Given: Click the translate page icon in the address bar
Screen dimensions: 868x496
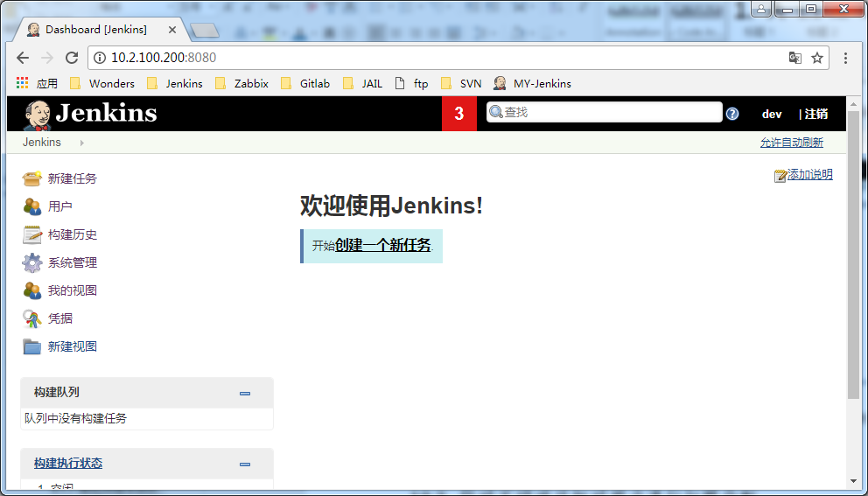Looking at the screenshot, I should point(794,58).
